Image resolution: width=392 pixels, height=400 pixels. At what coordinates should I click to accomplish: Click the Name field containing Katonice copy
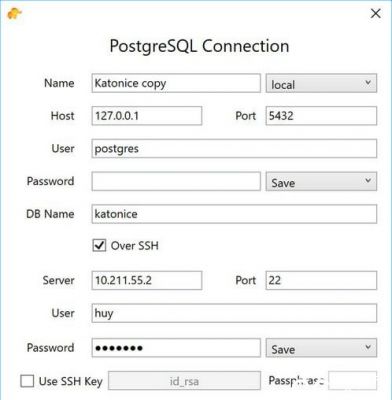(x=176, y=83)
